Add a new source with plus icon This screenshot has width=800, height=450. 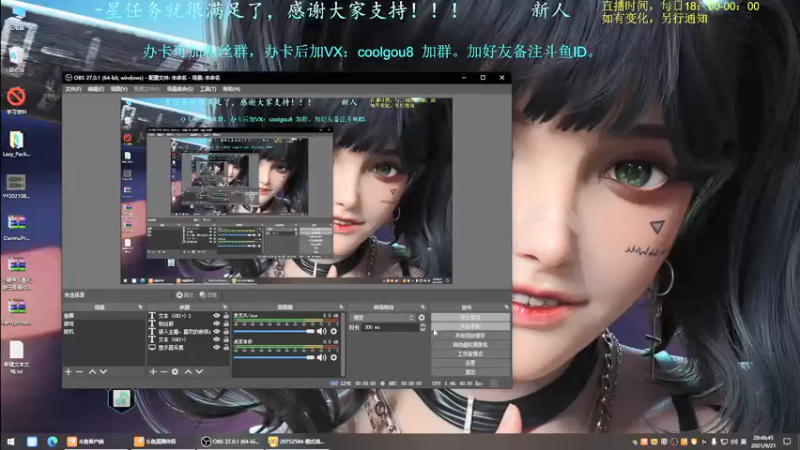click(153, 371)
